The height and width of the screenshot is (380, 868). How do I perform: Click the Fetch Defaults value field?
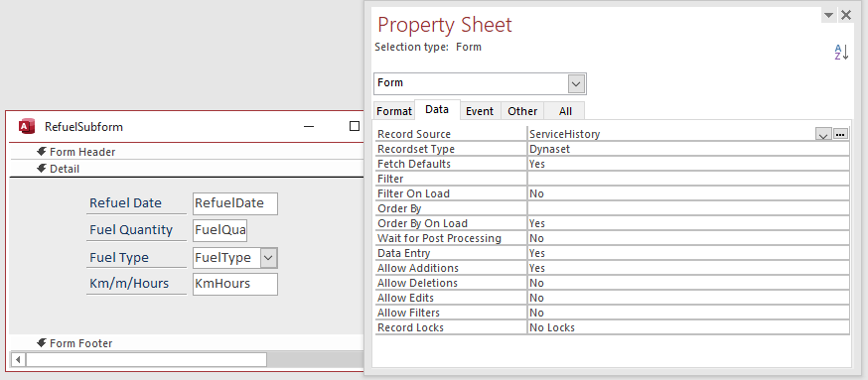tap(688, 165)
